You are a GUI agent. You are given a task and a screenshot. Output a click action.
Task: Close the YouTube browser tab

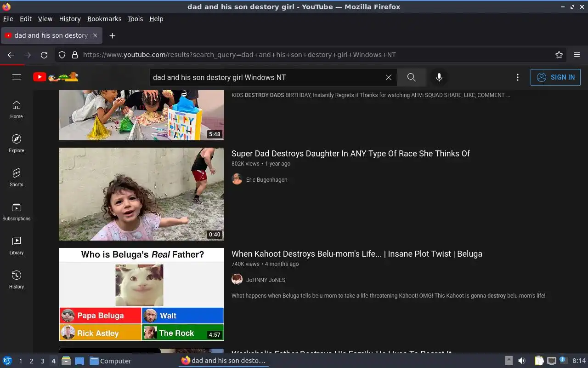pyautogui.click(x=95, y=35)
